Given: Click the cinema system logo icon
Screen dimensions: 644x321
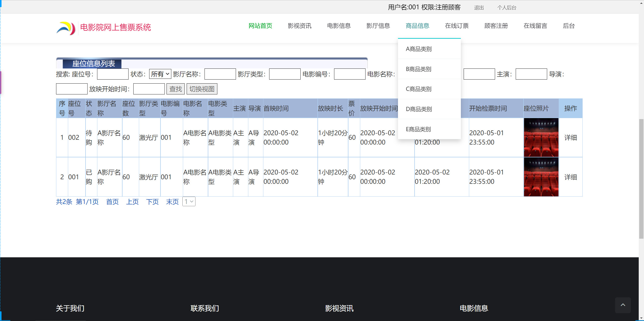Looking at the screenshot, I should [x=66, y=28].
